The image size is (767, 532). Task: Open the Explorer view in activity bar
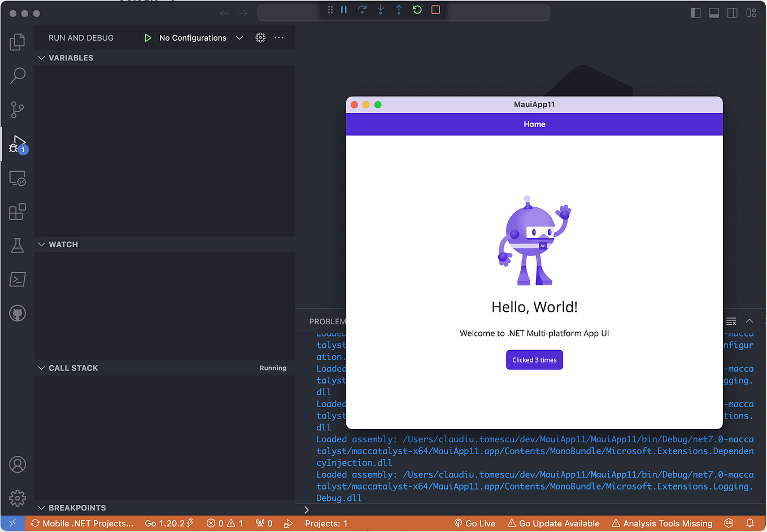pos(18,42)
